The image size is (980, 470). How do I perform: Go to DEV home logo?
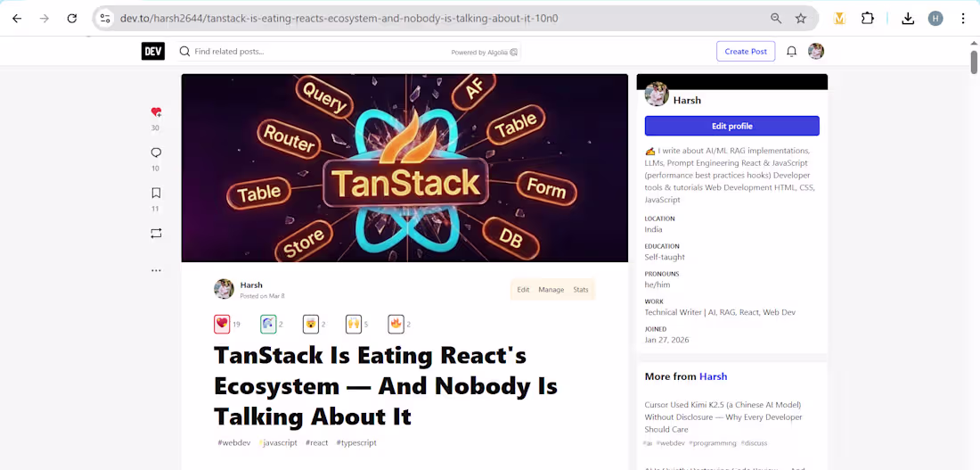153,52
